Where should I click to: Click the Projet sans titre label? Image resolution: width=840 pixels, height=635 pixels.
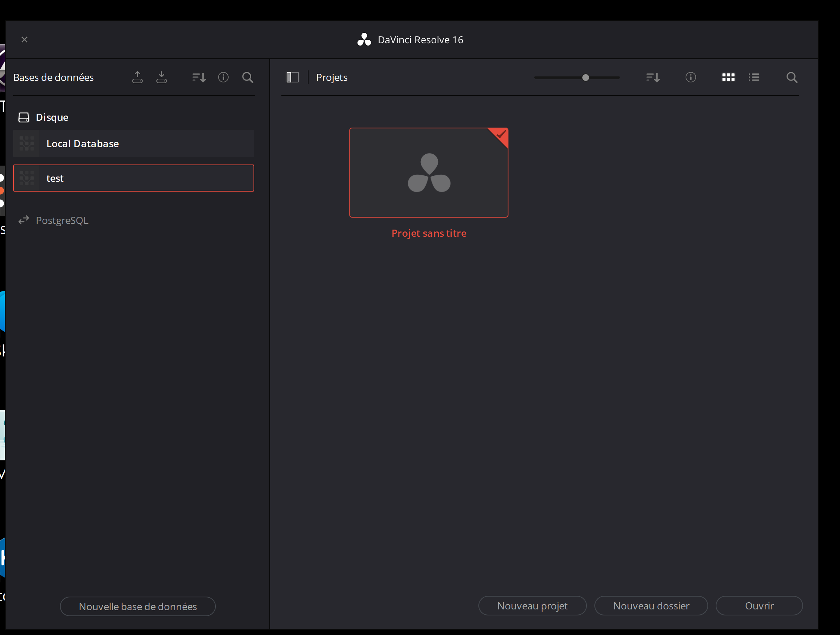point(429,233)
